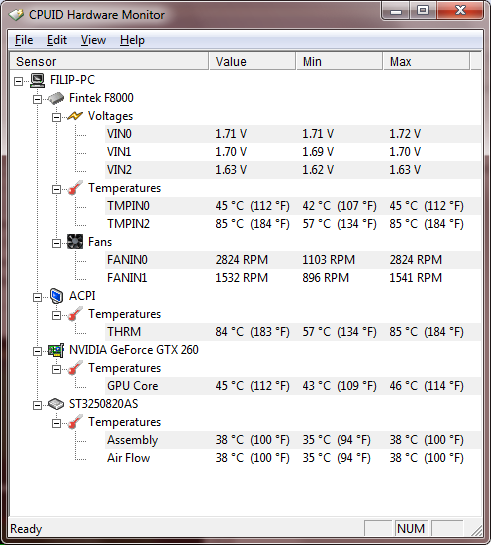Collapse the FILIP-PC root node
The height and width of the screenshot is (545, 491).
click(18, 81)
